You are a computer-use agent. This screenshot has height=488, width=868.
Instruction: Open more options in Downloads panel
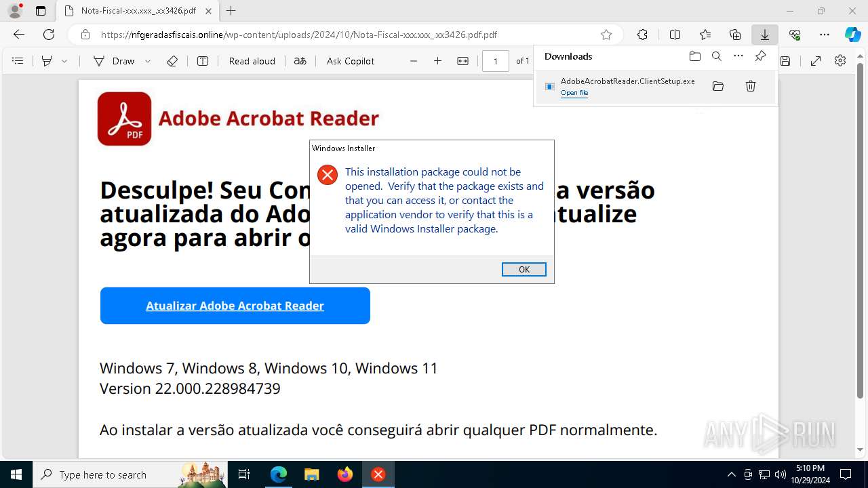point(738,56)
